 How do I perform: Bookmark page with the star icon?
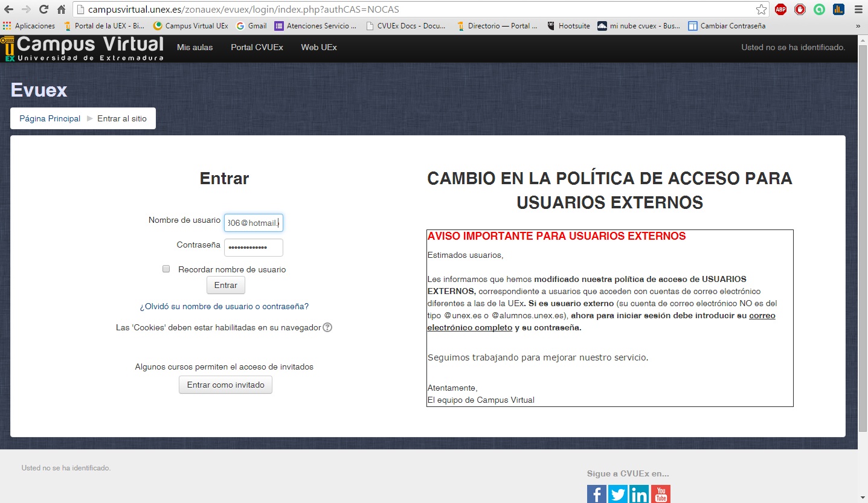click(761, 10)
